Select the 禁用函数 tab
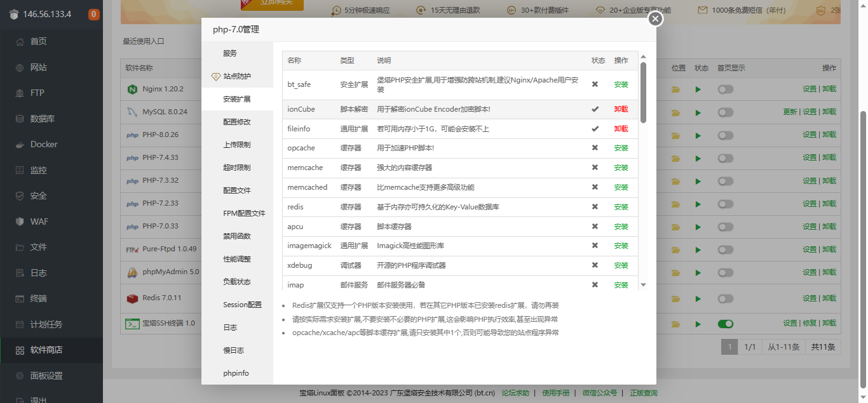 (237, 236)
